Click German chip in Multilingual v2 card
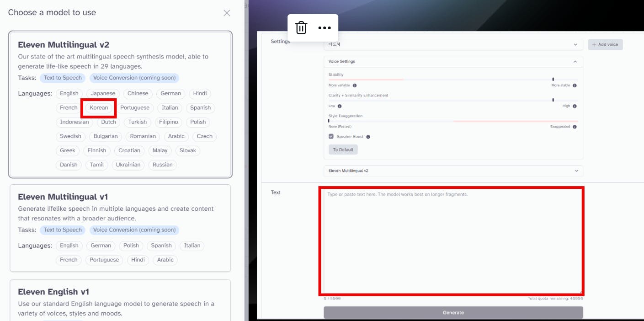Image resolution: width=644 pixels, height=321 pixels. pyautogui.click(x=170, y=93)
